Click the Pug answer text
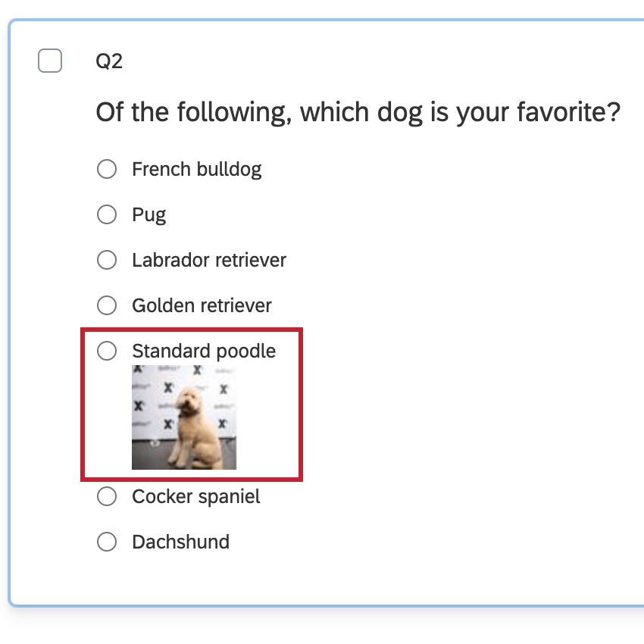 (148, 214)
